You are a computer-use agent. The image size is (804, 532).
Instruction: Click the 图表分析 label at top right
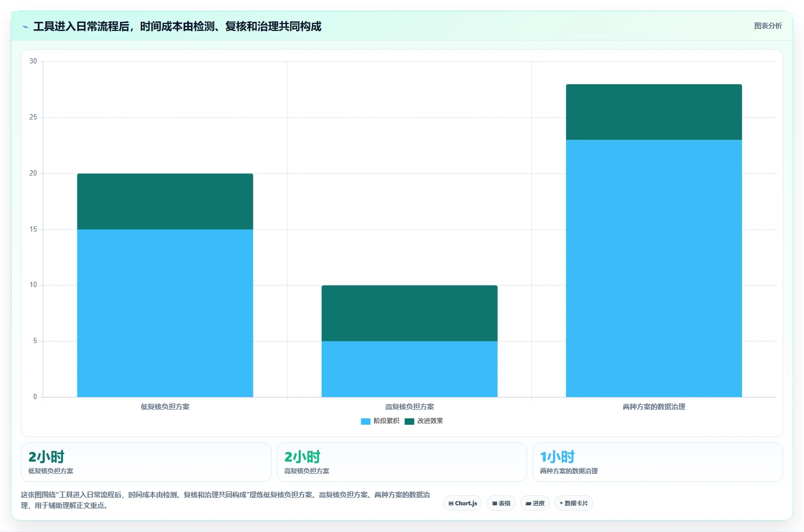pos(768,26)
